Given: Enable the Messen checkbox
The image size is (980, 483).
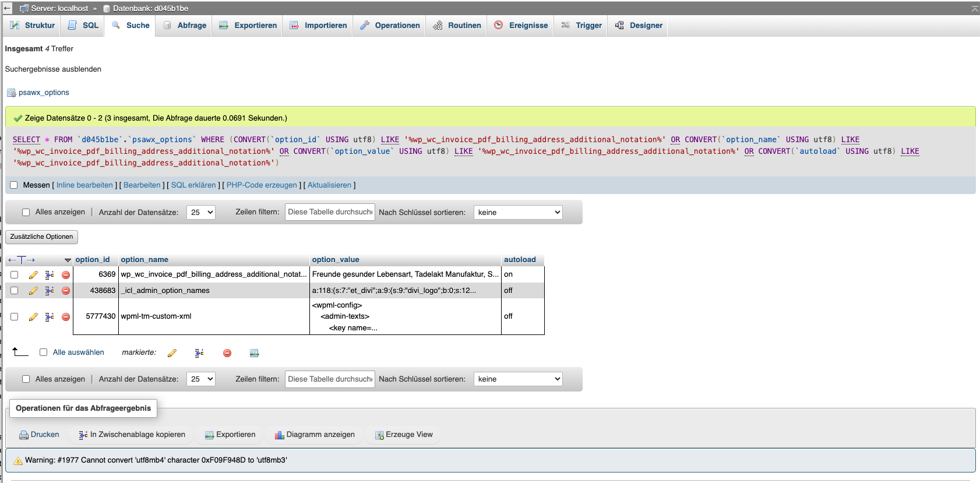Looking at the screenshot, I should click(x=14, y=185).
